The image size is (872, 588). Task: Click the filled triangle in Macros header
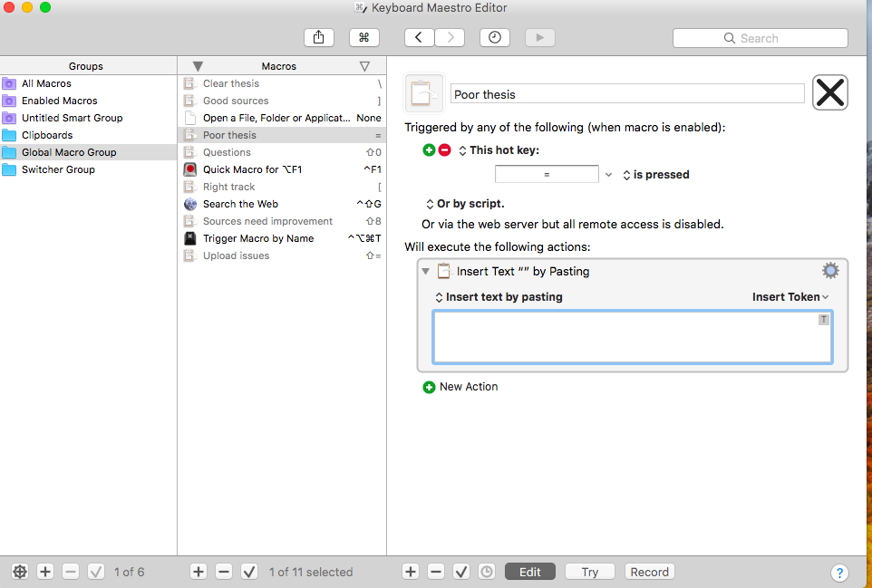(198, 66)
